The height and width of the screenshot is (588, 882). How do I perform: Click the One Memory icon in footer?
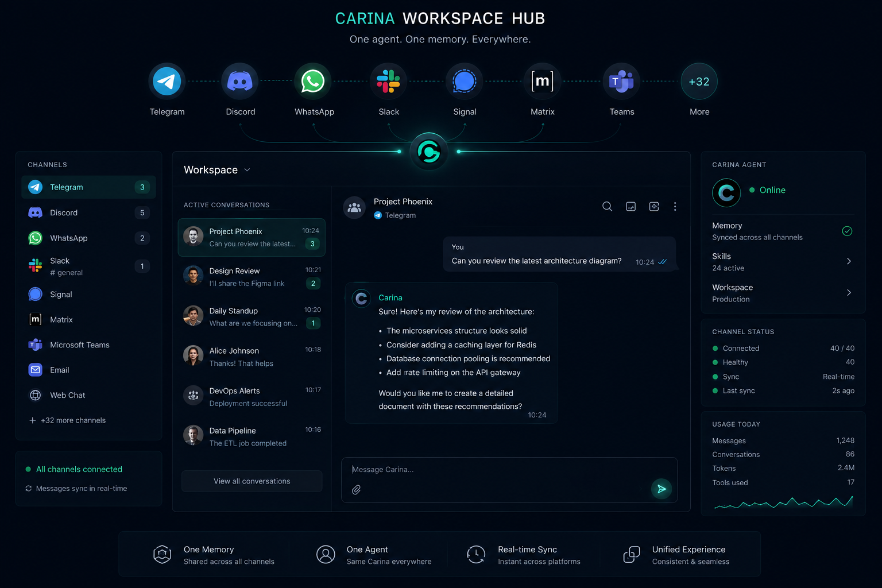coord(163,554)
